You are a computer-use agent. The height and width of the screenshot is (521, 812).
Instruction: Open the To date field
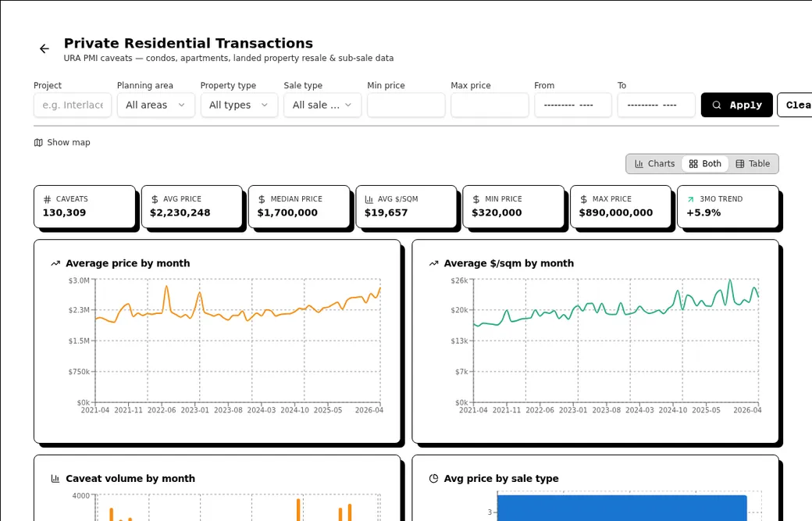tap(656, 105)
